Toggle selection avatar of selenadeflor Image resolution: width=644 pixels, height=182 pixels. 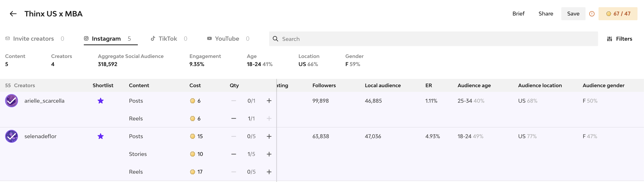coord(11,136)
